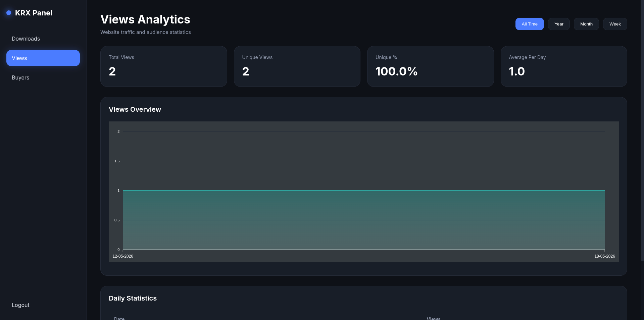Click the 0.5 y-axis label
This screenshot has height=320, width=644.
[117, 220]
